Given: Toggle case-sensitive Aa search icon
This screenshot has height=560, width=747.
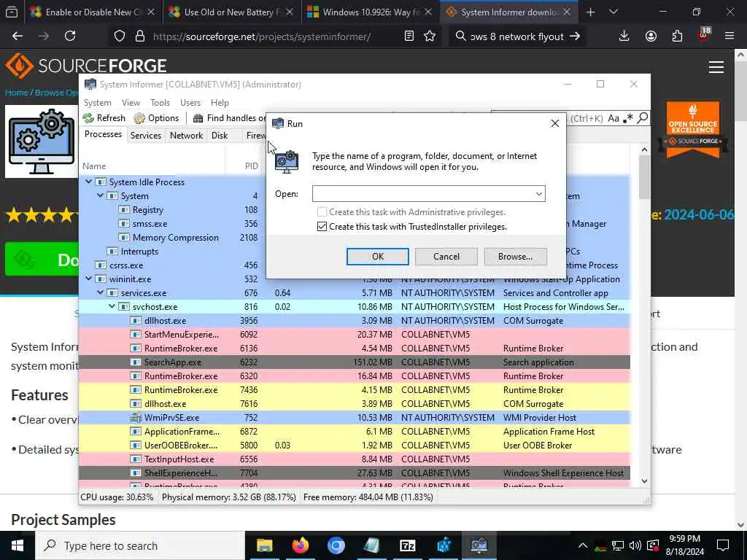Looking at the screenshot, I should pyautogui.click(x=613, y=118).
